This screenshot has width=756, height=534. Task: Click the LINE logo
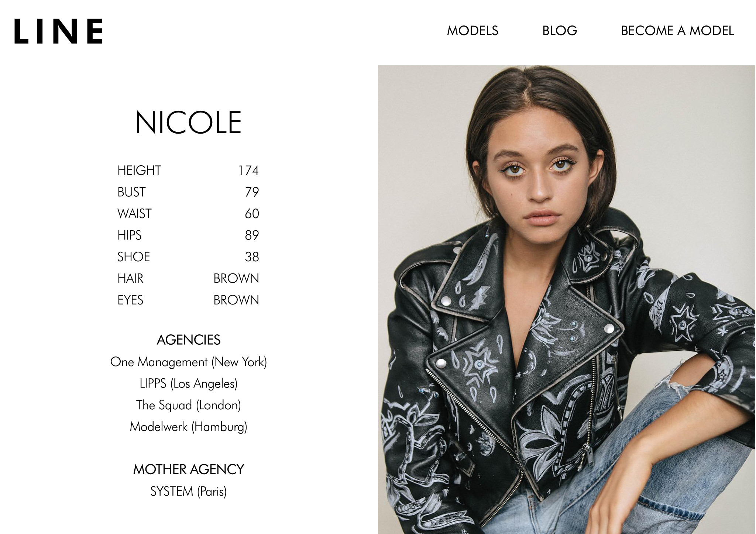(58, 31)
